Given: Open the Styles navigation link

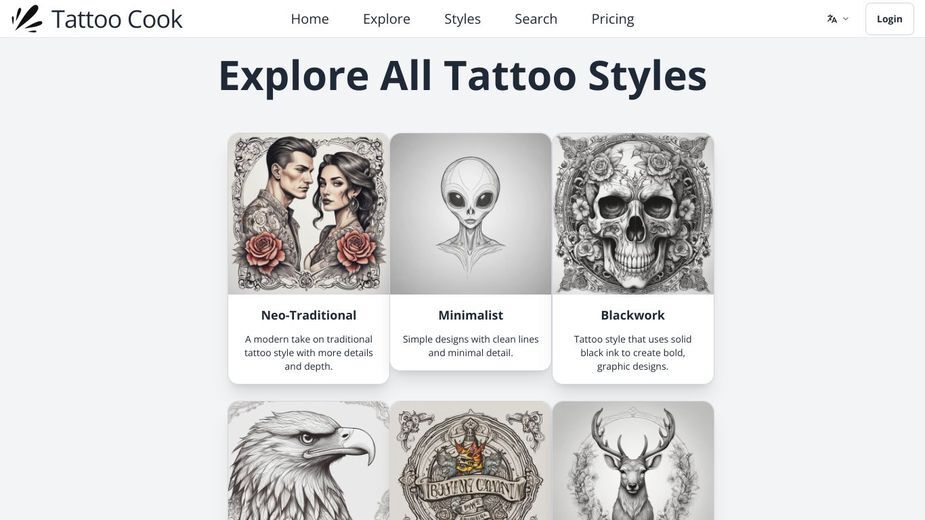Looking at the screenshot, I should pyautogui.click(x=462, y=19).
